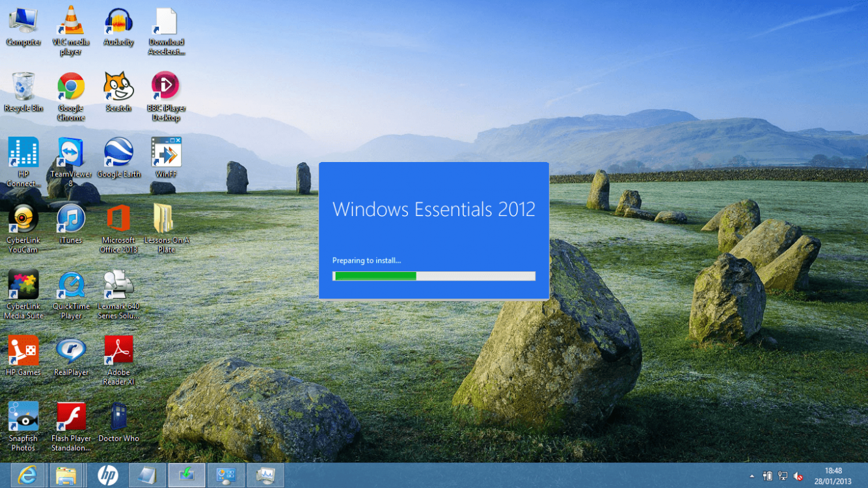Open the battery power tray icon
The height and width of the screenshot is (488, 868).
coord(768,476)
